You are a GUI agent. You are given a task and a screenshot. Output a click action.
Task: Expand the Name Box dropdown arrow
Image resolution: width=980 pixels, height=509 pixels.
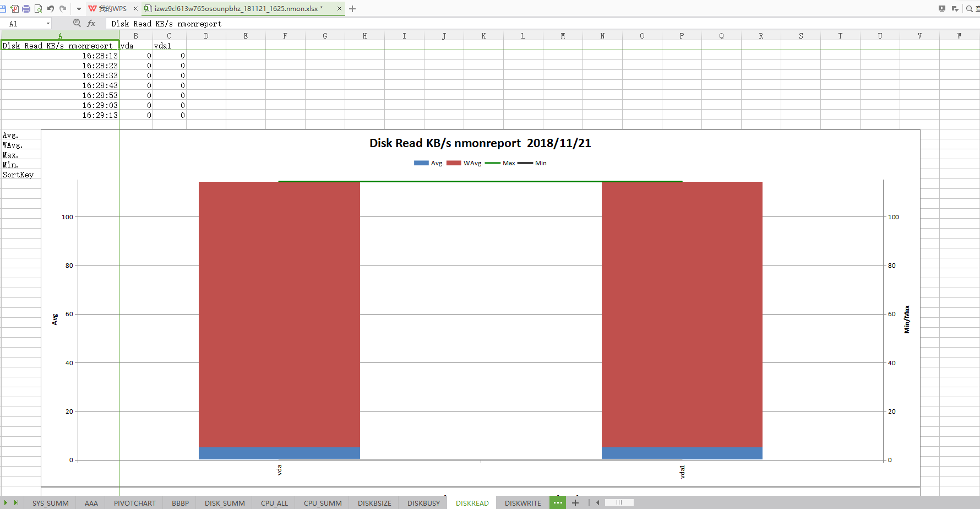pos(48,24)
